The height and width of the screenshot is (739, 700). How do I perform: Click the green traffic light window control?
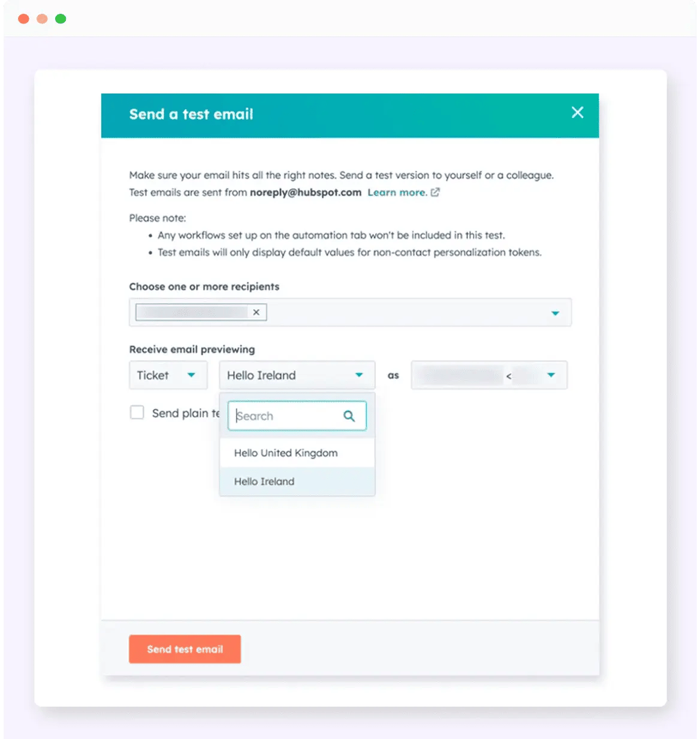[60, 19]
